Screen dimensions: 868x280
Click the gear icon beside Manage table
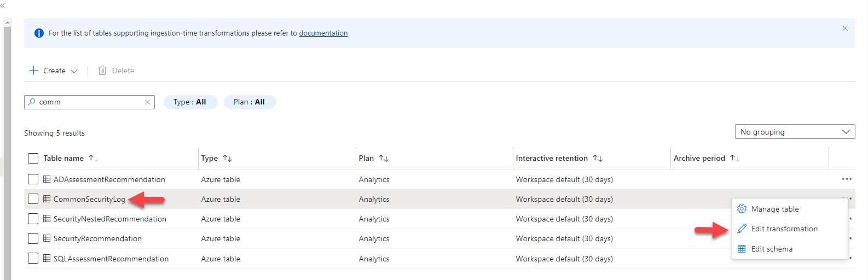point(742,209)
